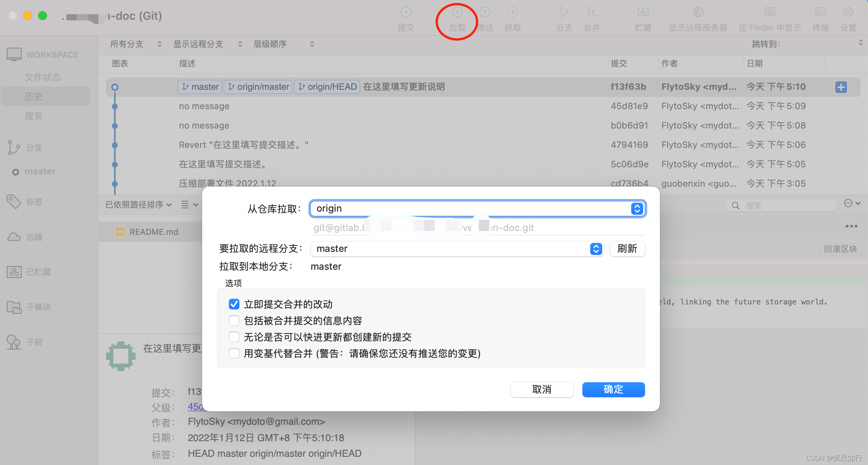Click the 取消 cancel button

pyautogui.click(x=542, y=390)
